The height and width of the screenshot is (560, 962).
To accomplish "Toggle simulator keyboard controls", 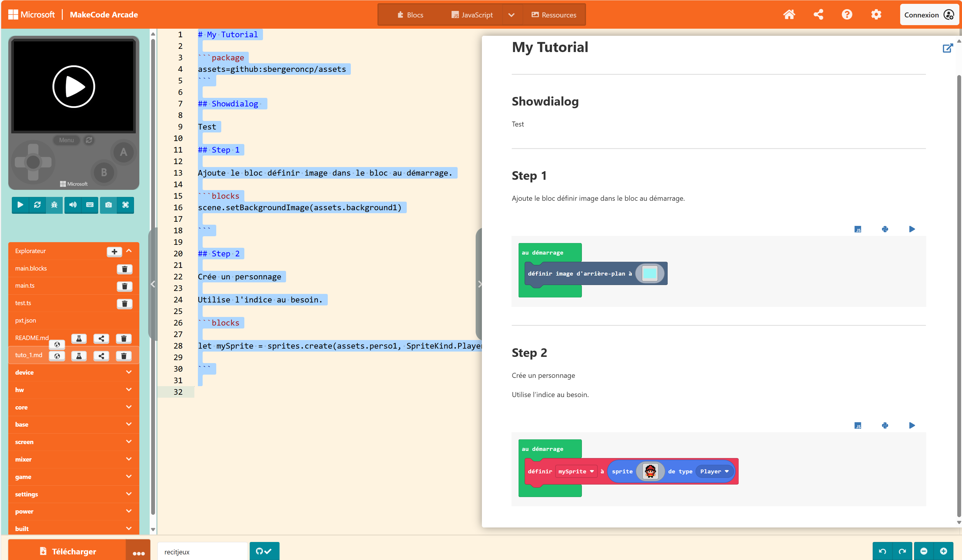I will 90,205.
